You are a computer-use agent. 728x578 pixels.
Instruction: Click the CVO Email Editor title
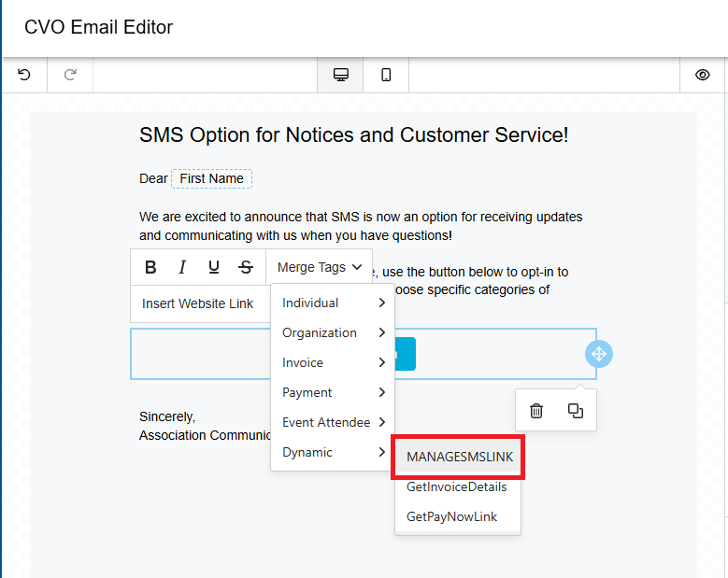coord(98,27)
